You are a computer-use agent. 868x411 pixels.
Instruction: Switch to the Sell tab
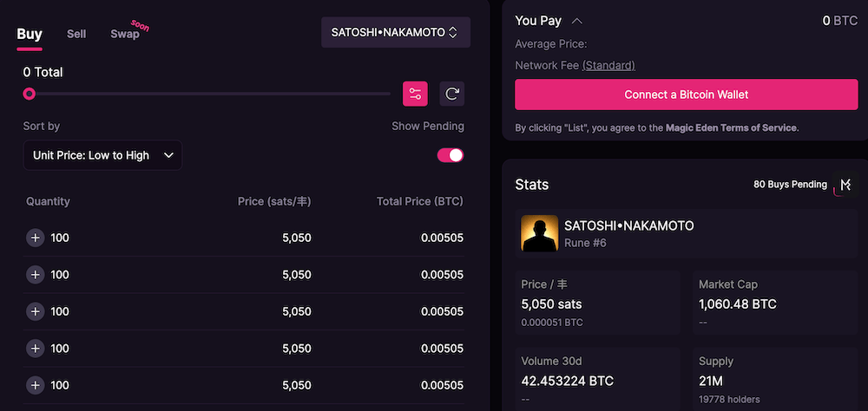pos(76,34)
